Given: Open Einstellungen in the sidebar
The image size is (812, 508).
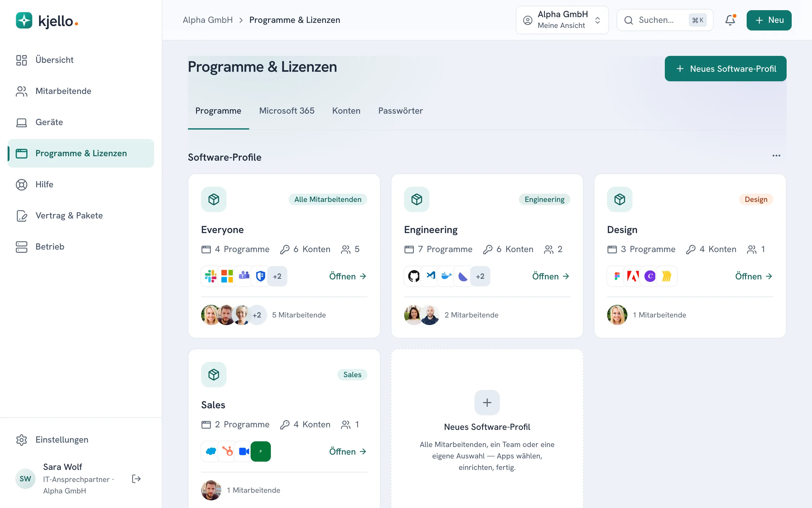Looking at the screenshot, I should click(81, 439).
